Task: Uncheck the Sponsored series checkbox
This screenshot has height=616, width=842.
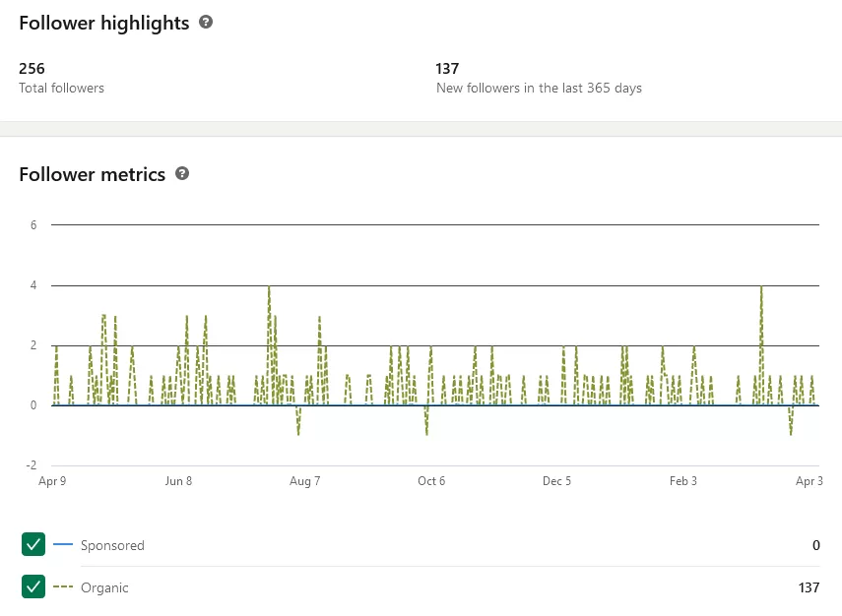Action: point(33,544)
